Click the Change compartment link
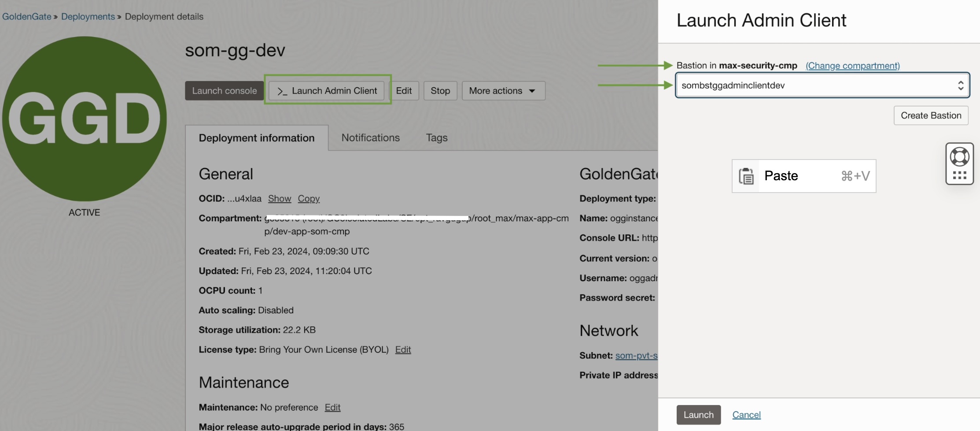980x431 pixels. click(853, 66)
